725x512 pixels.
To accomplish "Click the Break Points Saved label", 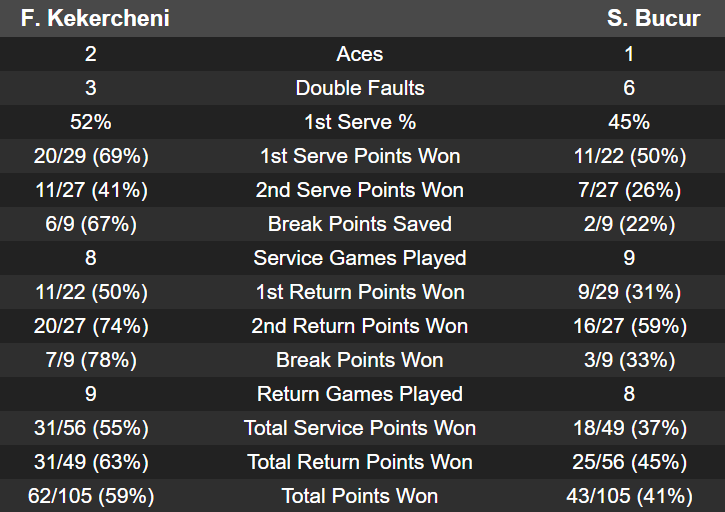I will point(360,224).
